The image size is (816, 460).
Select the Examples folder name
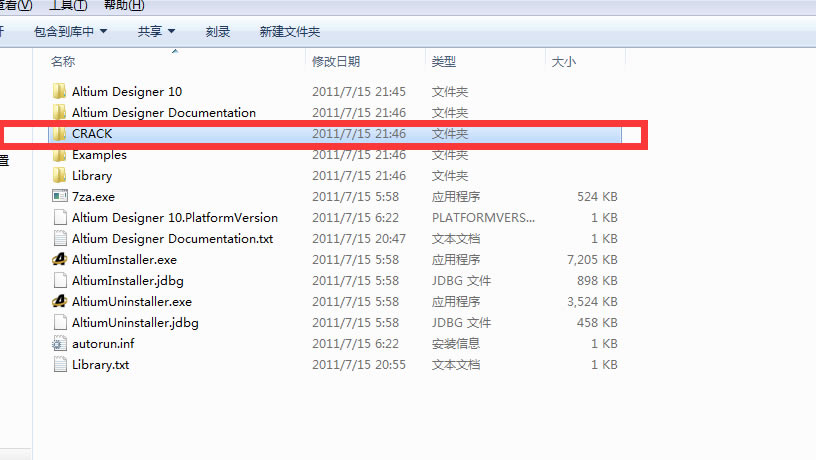point(99,155)
